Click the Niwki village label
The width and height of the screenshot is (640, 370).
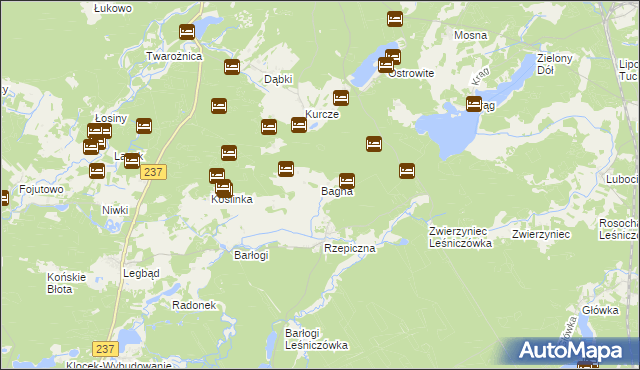pyautogui.click(x=115, y=210)
